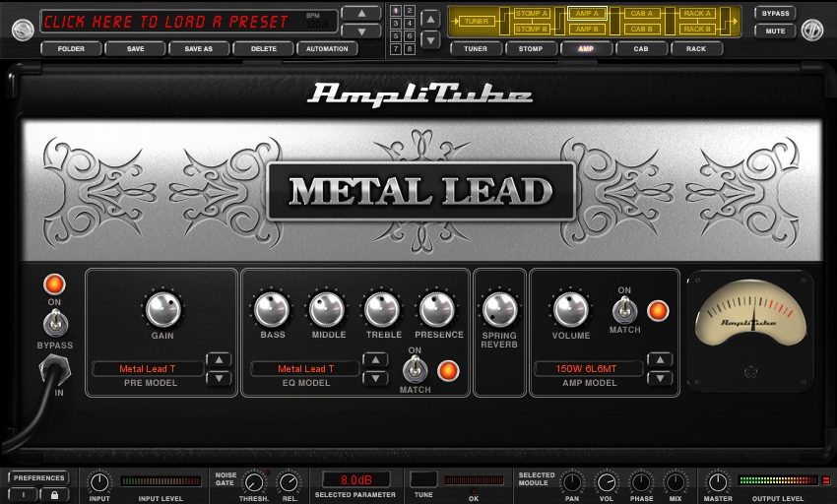Open the STOMP module tab
The width and height of the screenshot is (837, 504).
coord(531,48)
